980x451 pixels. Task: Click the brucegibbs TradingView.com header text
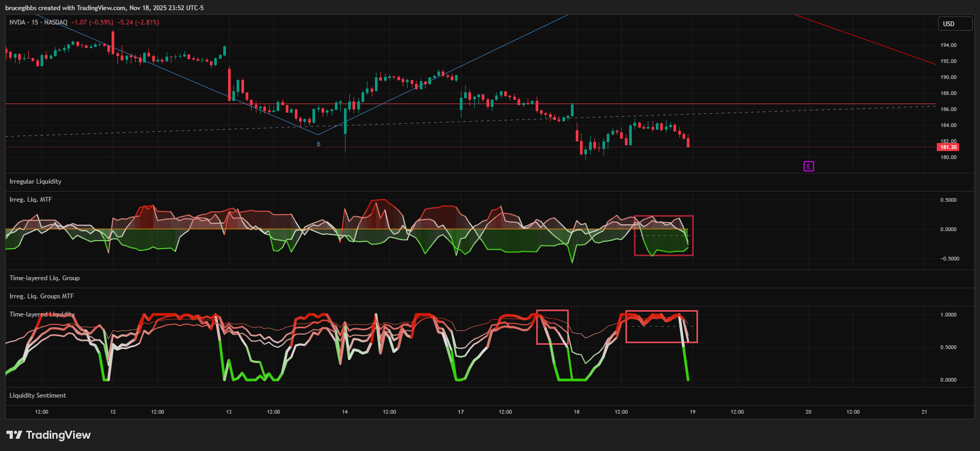[x=104, y=8]
